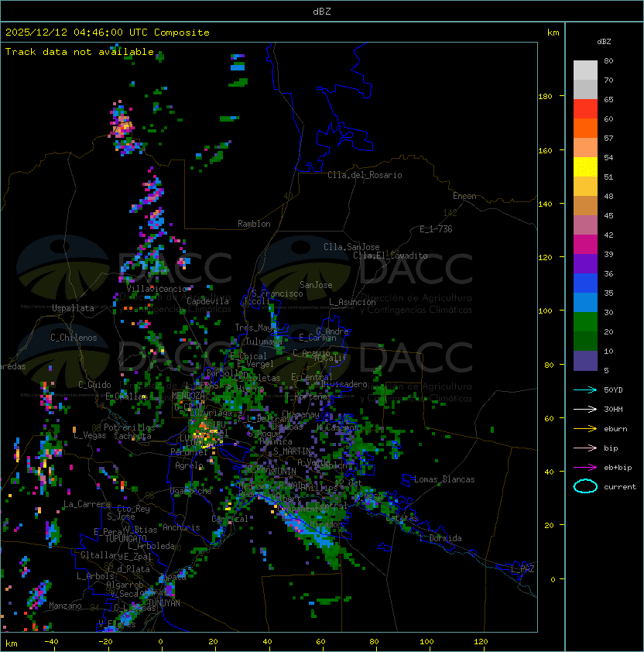The width and height of the screenshot is (644, 652).
Task: Click the 'Encon' map label
Action: (464, 196)
